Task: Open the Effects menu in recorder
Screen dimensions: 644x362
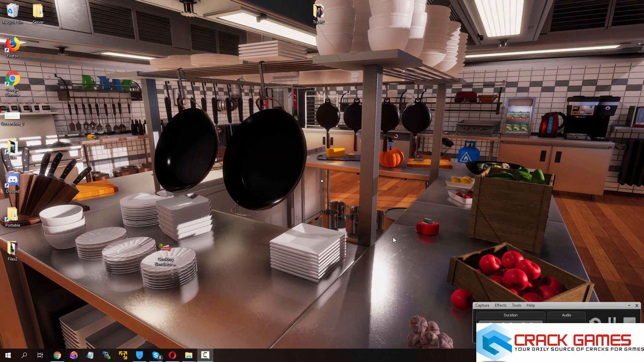Action: [x=500, y=305]
